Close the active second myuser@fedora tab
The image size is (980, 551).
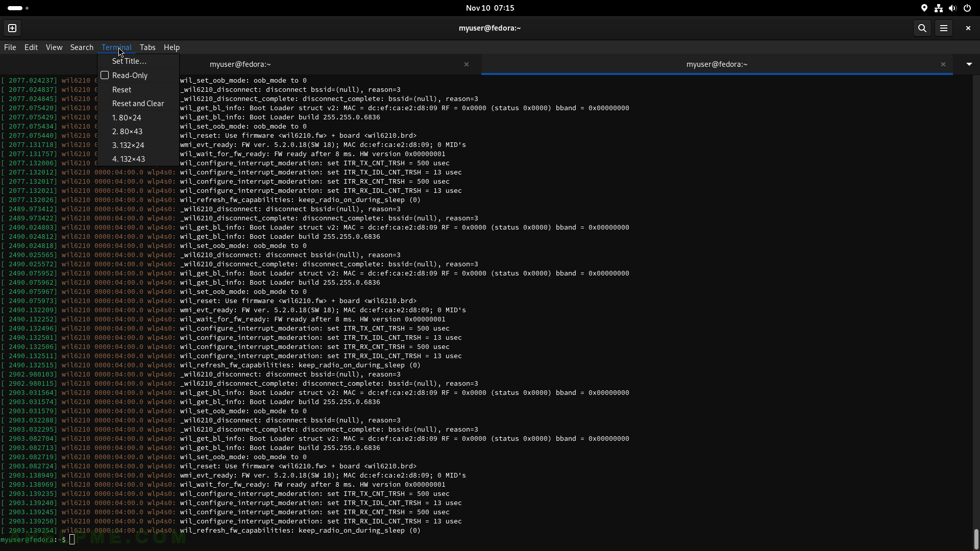click(943, 64)
